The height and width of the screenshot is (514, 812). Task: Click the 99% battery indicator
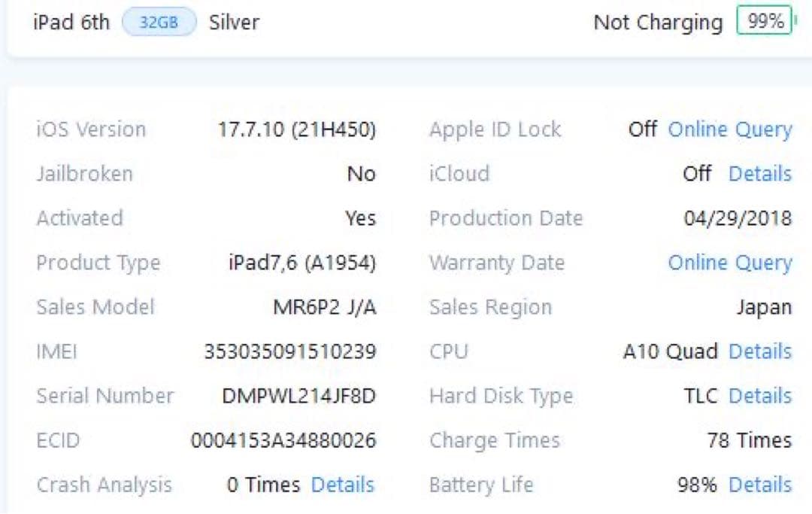click(764, 22)
